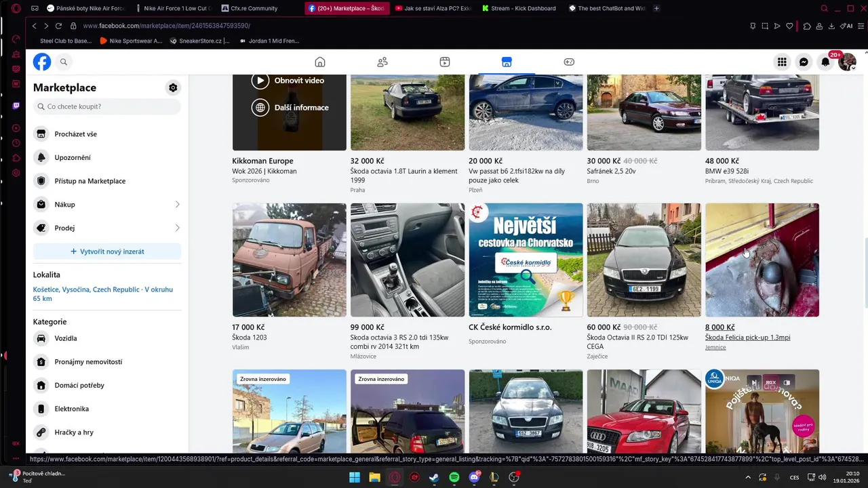
Task: Switch to the Pánské boty Nike Air Force tab
Action: (85, 8)
